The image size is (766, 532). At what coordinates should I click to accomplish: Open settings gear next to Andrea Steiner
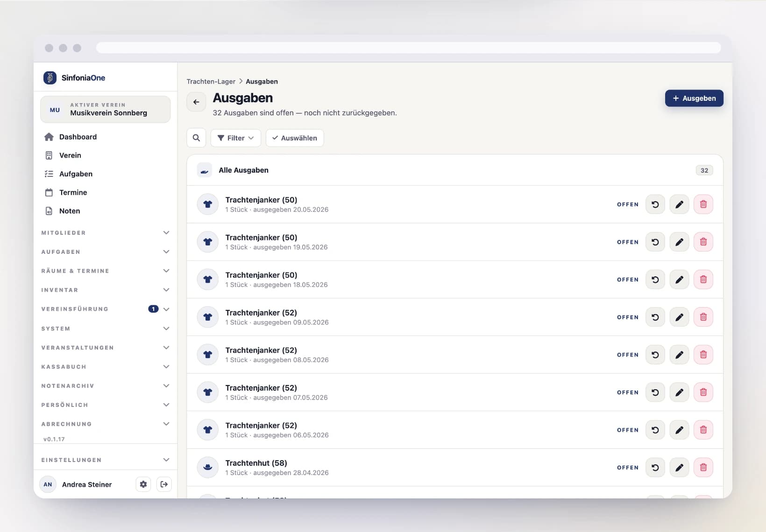click(x=143, y=484)
